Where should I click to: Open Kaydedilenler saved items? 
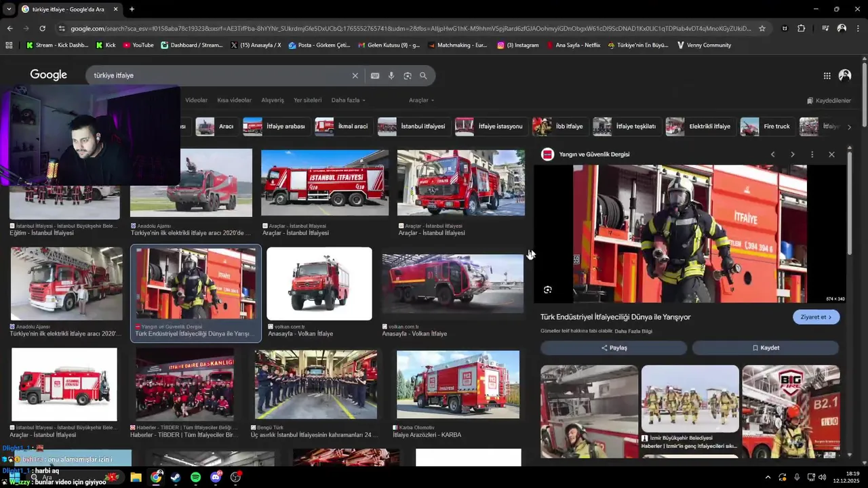829,101
